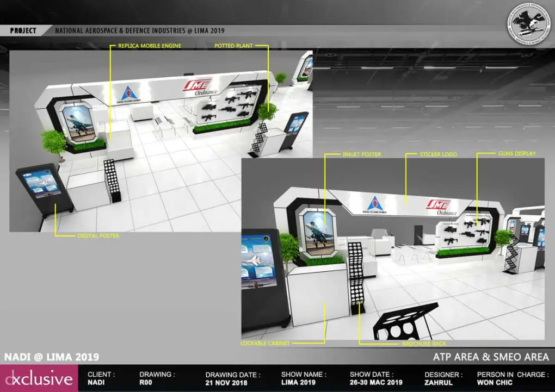The image size is (555, 392).
Task: Click the show name LIMA 2019 field
Action: click(x=298, y=382)
